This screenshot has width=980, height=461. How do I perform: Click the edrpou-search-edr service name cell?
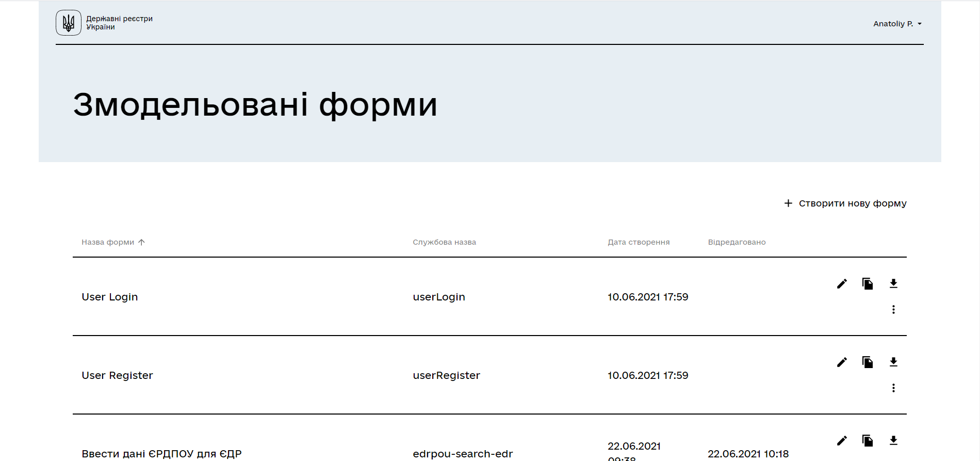[x=463, y=454]
